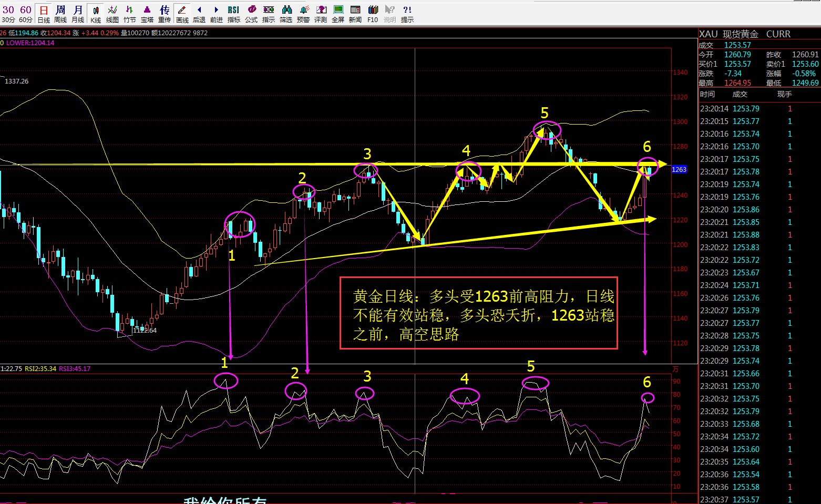Viewport: 821px width, 504px height.
Task: Click the 成交 column header in tick list
Action: click(740, 94)
